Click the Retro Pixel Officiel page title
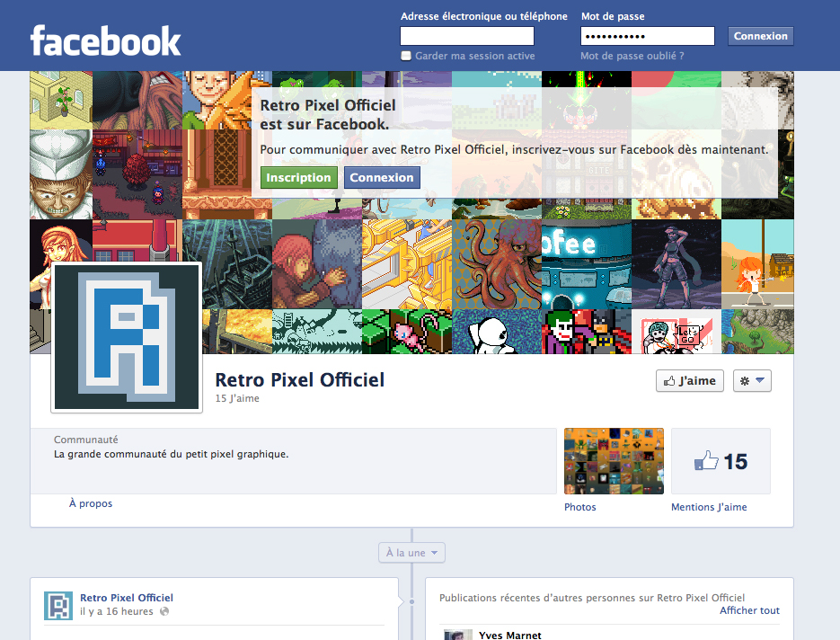Image resolution: width=840 pixels, height=640 pixels. click(x=300, y=380)
